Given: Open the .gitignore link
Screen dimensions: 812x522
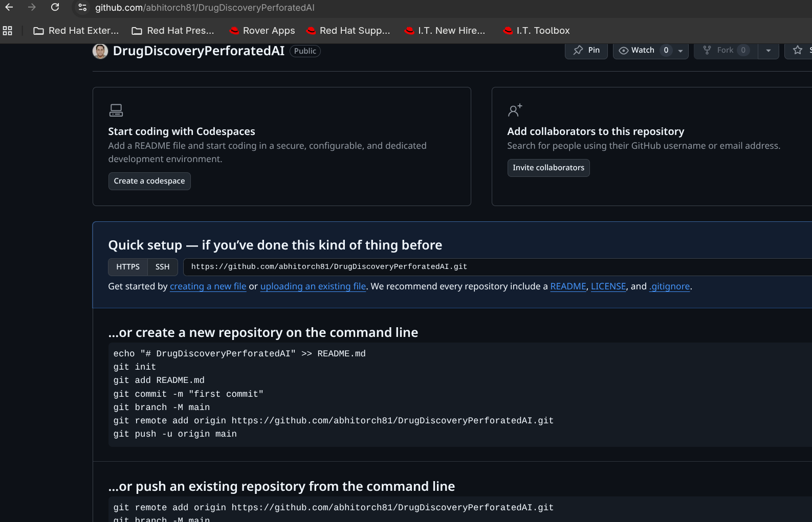Looking at the screenshot, I should pyautogui.click(x=670, y=286).
